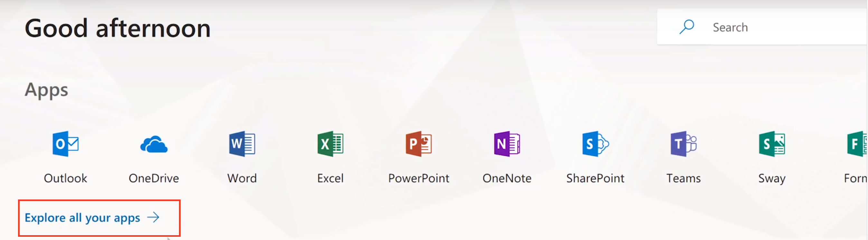Click the Outlook text label
The width and height of the screenshot is (868, 240).
coord(65,178)
